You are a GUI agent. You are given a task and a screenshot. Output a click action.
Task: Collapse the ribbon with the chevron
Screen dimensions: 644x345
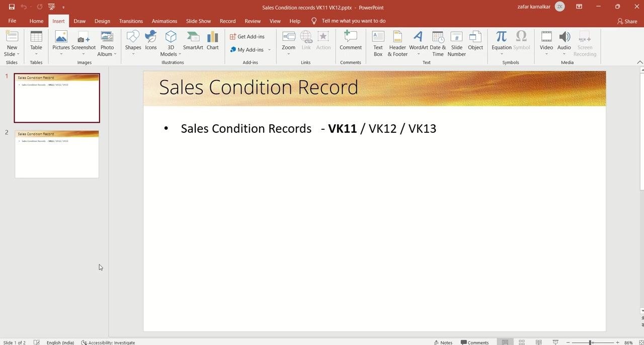pyautogui.click(x=640, y=62)
